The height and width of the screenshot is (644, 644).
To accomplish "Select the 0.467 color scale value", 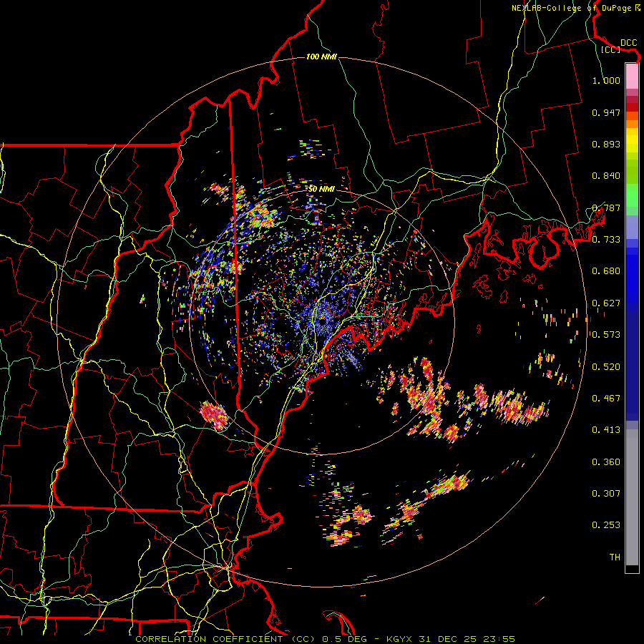I will pyautogui.click(x=606, y=399).
